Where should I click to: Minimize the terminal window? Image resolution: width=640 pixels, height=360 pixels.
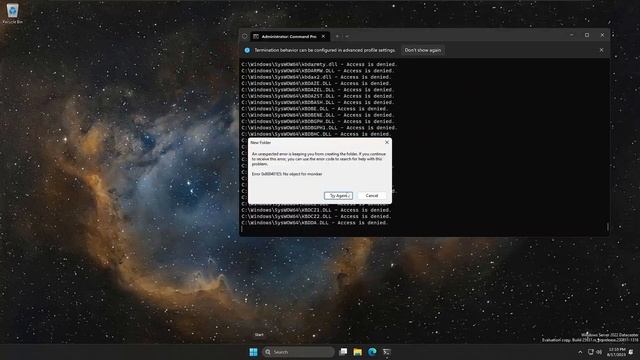(x=572, y=35)
